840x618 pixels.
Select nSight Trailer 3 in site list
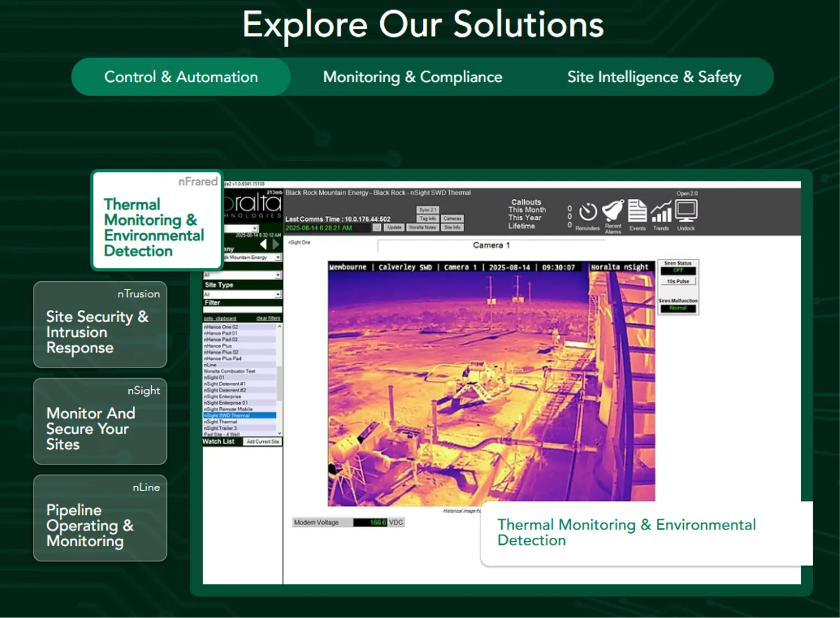coord(240,428)
